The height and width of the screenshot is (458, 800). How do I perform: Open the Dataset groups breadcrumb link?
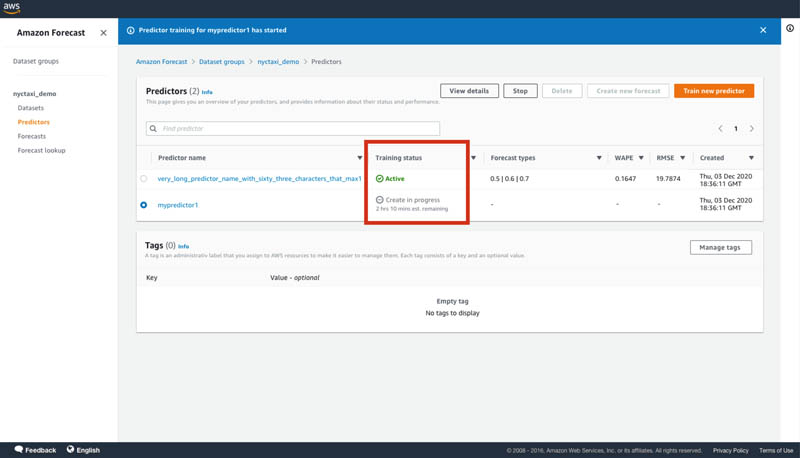(221, 62)
